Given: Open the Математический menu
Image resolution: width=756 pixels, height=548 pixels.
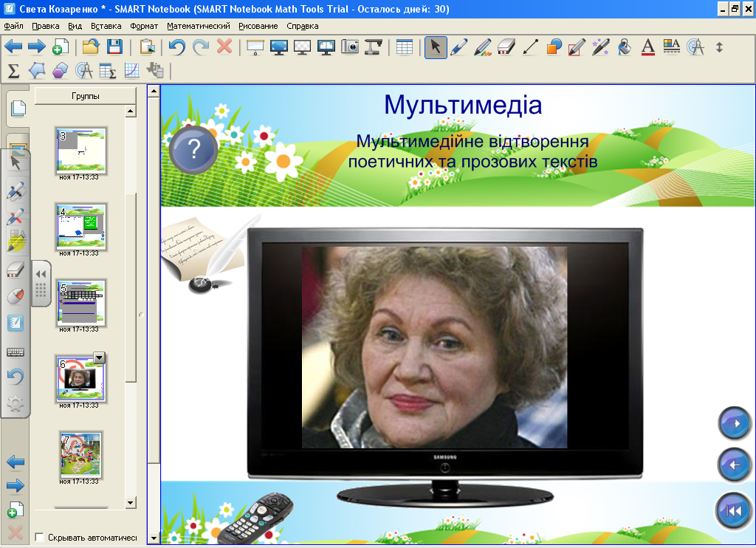Looking at the screenshot, I should pyautogui.click(x=198, y=26).
